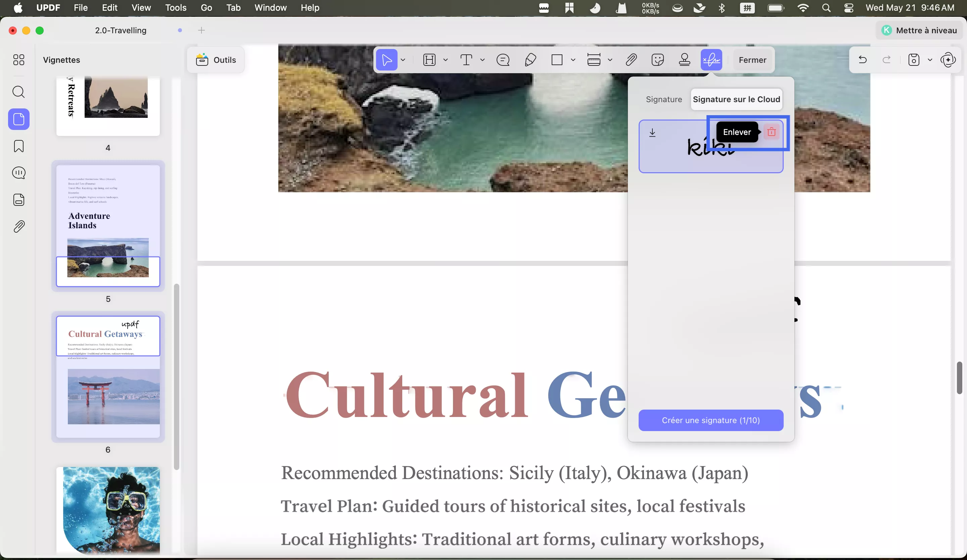Open the thumbnails grid view sidebar icon
The height and width of the screenshot is (560, 967).
pyautogui.click(x=18, y=60)
